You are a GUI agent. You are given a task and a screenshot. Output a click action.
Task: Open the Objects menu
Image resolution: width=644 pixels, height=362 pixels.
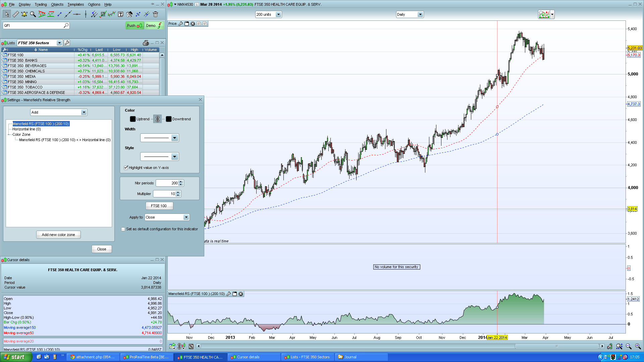click(57, 4)
